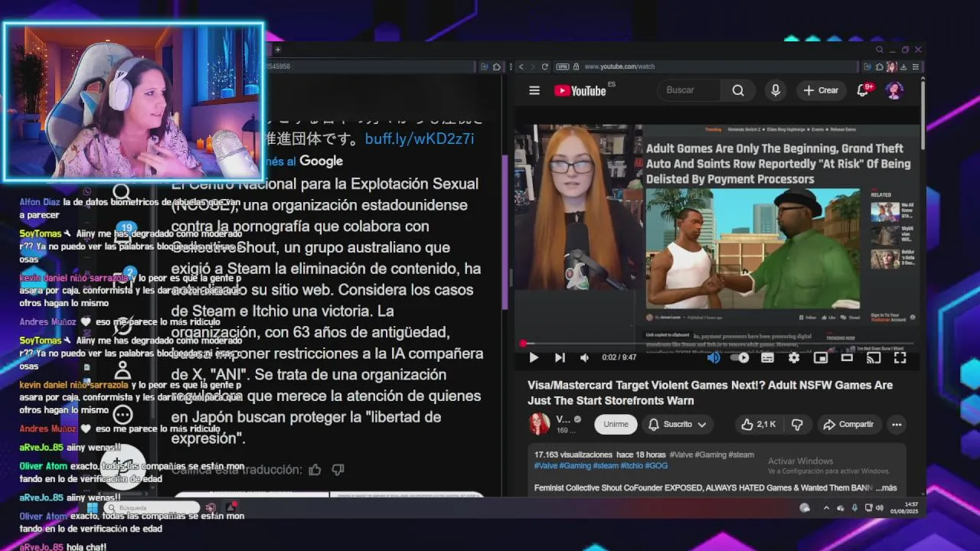
Task: Click the YouTube search magnifier button
Action: (x=738, y=90)
